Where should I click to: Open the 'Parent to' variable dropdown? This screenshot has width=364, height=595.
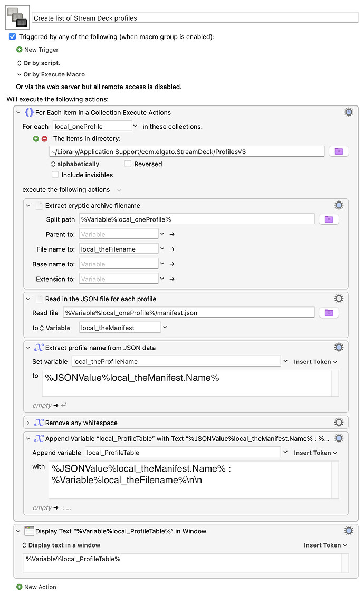click(162, 234)
